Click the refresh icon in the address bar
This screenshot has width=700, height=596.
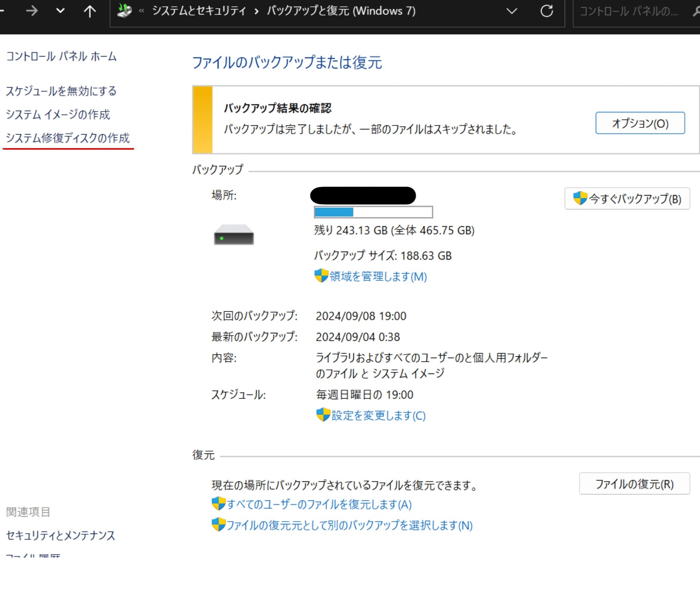point(547,11)
